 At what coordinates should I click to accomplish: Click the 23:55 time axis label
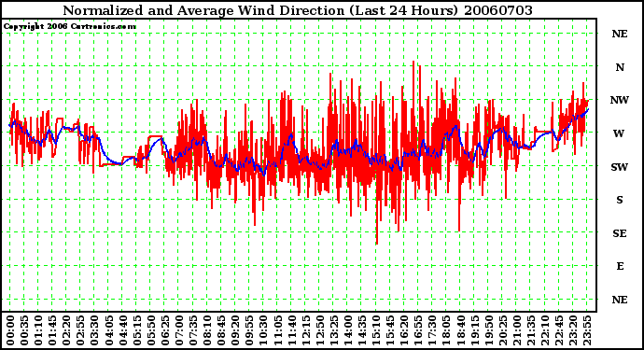coord(586,330)
